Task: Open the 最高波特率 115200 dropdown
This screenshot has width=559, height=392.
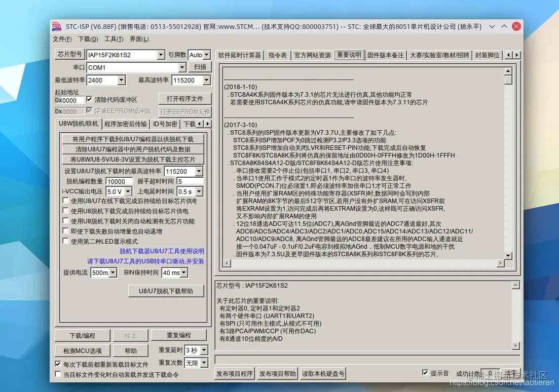Action: pos(205,80)
